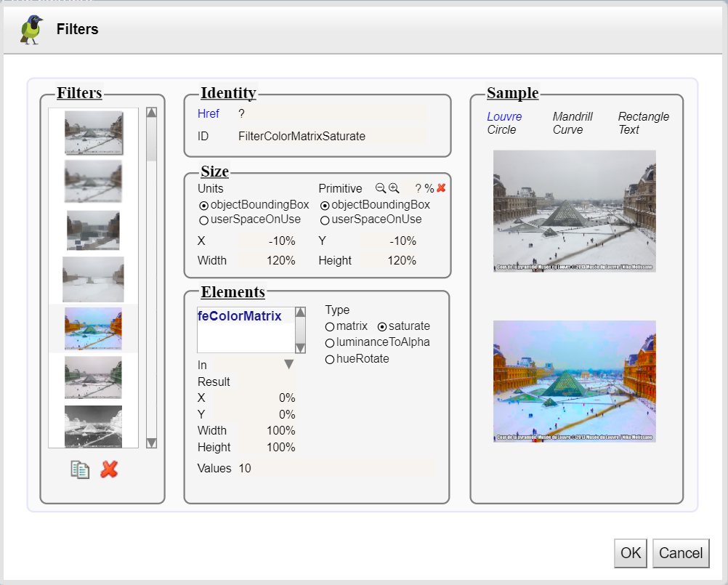728x585 pixels.
Task: Click the zoom out magnifier in Size
Action: 380,188
